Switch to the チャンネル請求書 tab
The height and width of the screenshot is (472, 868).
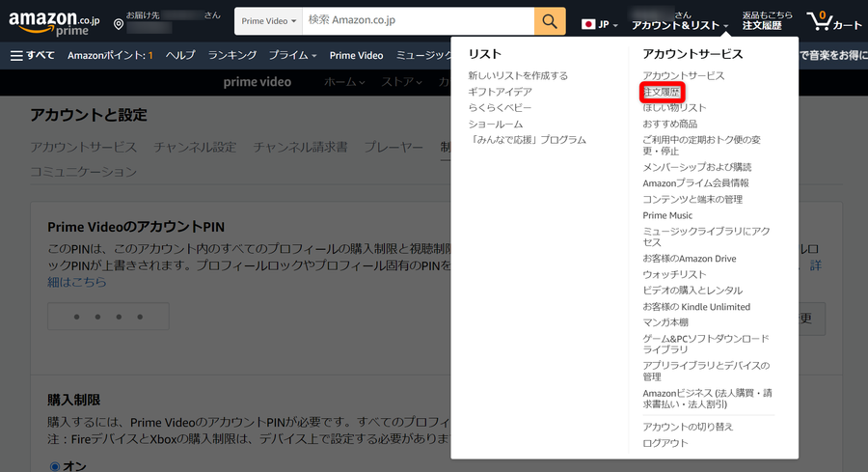point(300,147)
